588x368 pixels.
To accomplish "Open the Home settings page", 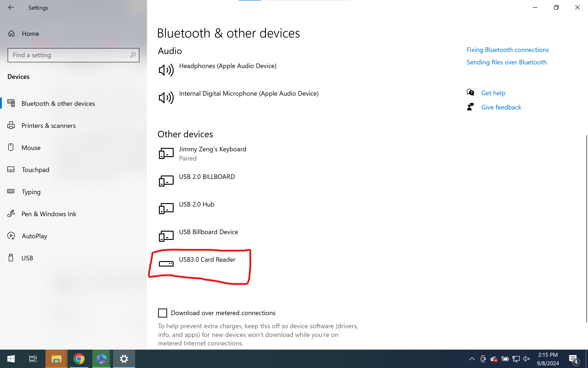I will point(73,34).
